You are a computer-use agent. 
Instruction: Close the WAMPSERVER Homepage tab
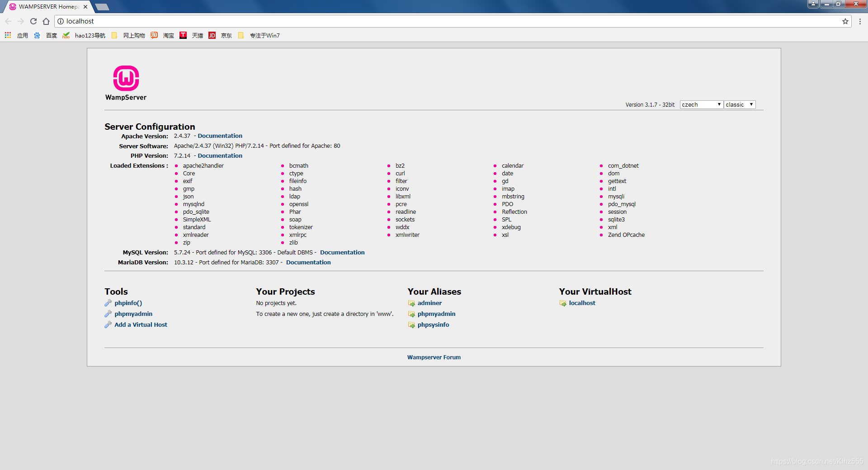tap(85, 7)
